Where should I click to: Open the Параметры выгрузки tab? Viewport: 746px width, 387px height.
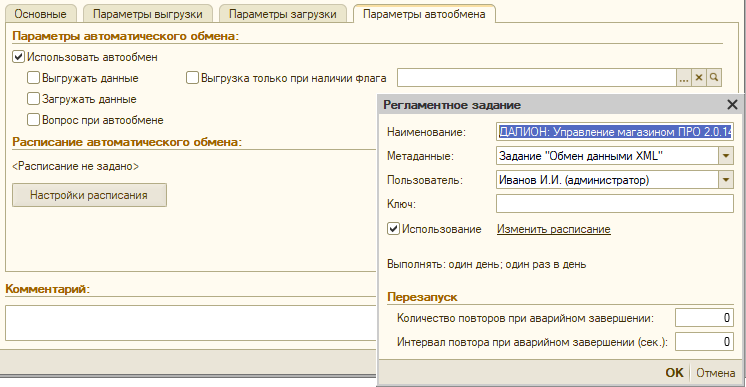tap(147, 14)
